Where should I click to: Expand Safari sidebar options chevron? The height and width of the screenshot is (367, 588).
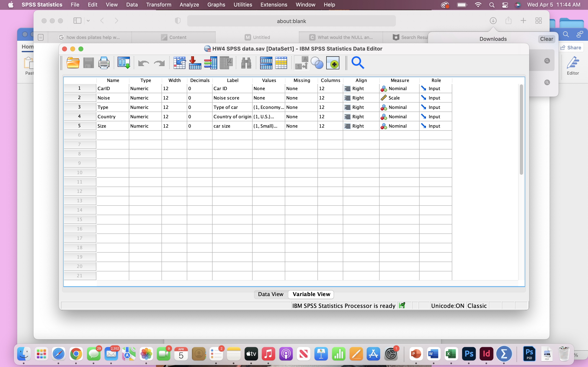click(88, 21)
